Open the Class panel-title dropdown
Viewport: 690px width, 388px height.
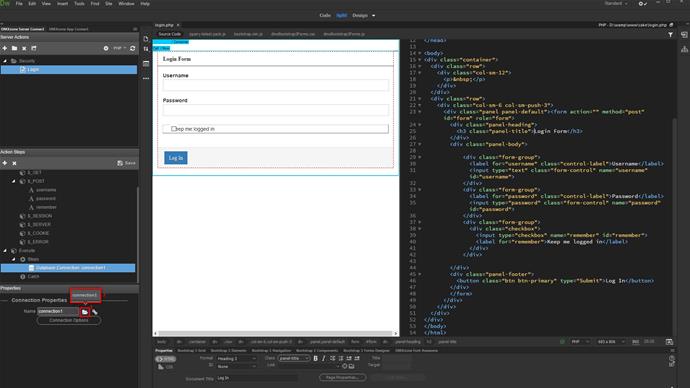[294, 359]
